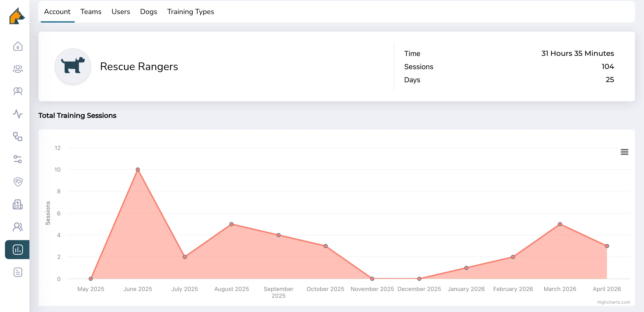644x312 pixels.
Task: Select the bar chart reports icon
Action: [x=18, y=250]
